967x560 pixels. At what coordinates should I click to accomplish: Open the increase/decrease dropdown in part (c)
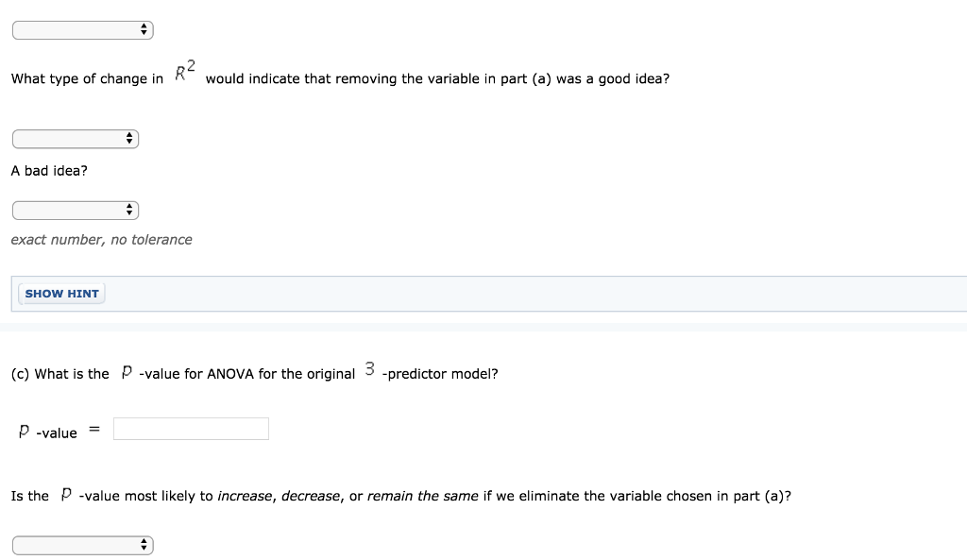coord(82,545)
